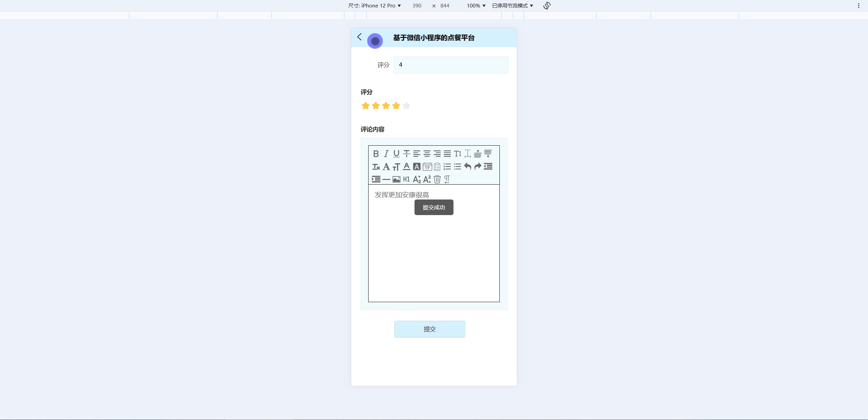This screenshot has width=868, height=420.
Task: Go back using header arrow
Action: tap(359, 37)
